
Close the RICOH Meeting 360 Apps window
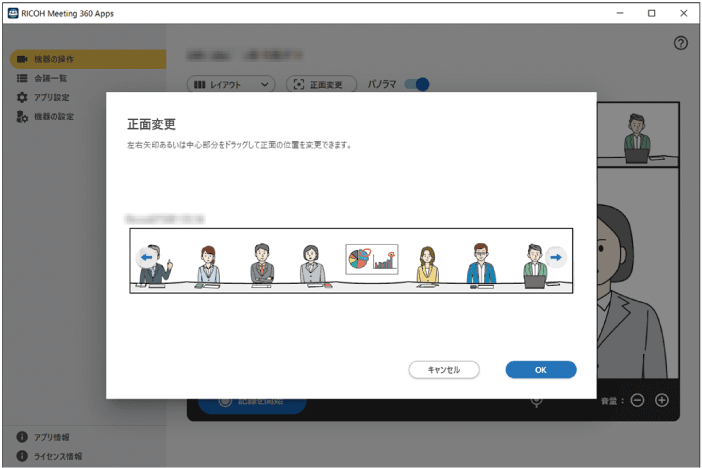[684, 13]
